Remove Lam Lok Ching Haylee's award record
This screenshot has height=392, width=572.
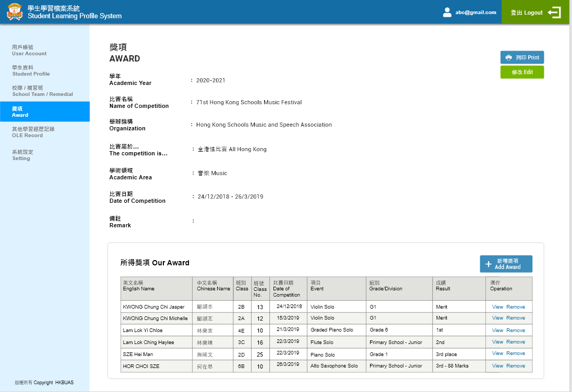click(516, 342)
